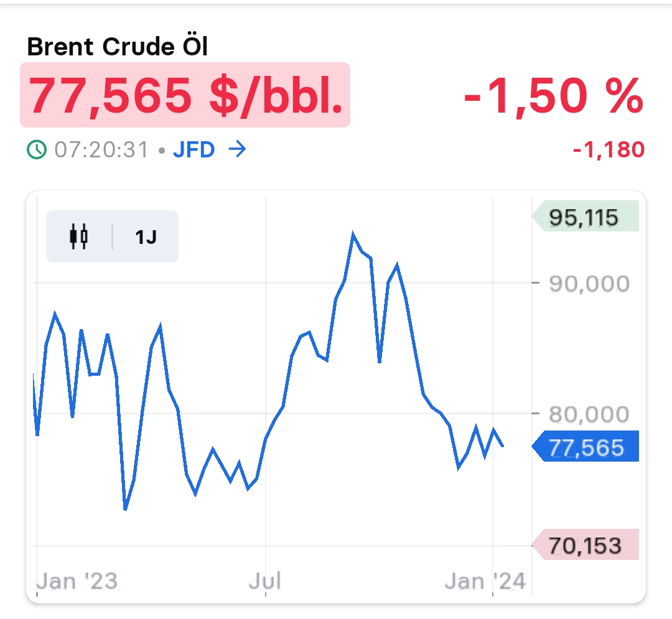The width and height of the screenshot is (672, 619).
Task: Change the 1J time range setting
Action: tap(146, 236)
